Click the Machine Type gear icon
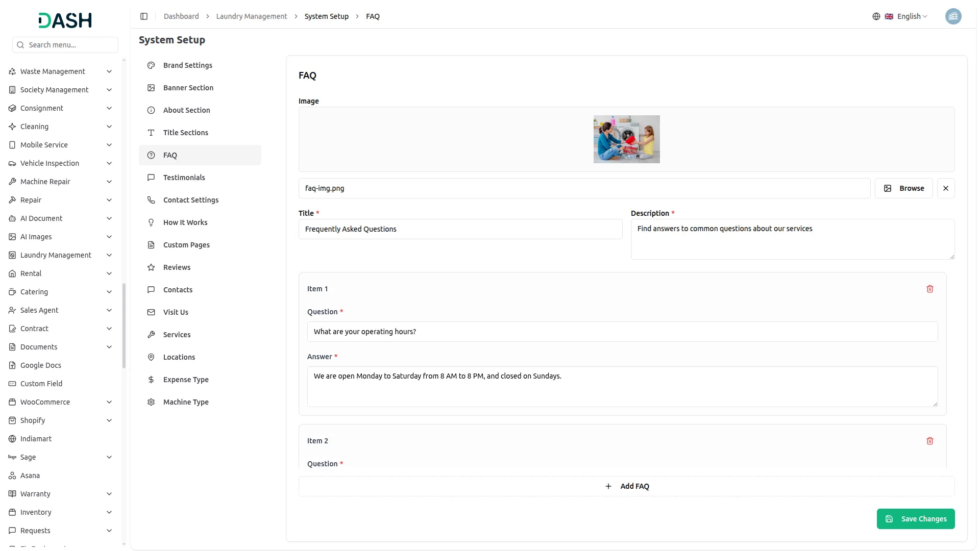 151,402
